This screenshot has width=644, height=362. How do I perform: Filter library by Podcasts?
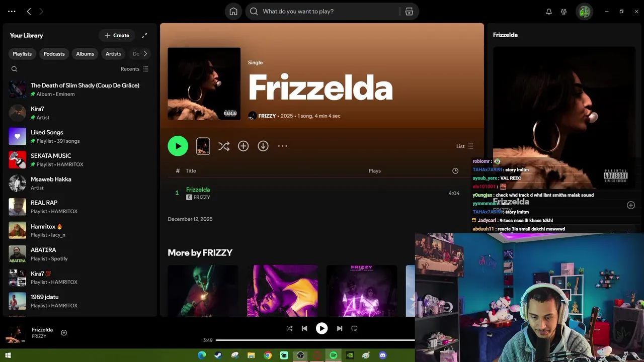pos(54,54)
